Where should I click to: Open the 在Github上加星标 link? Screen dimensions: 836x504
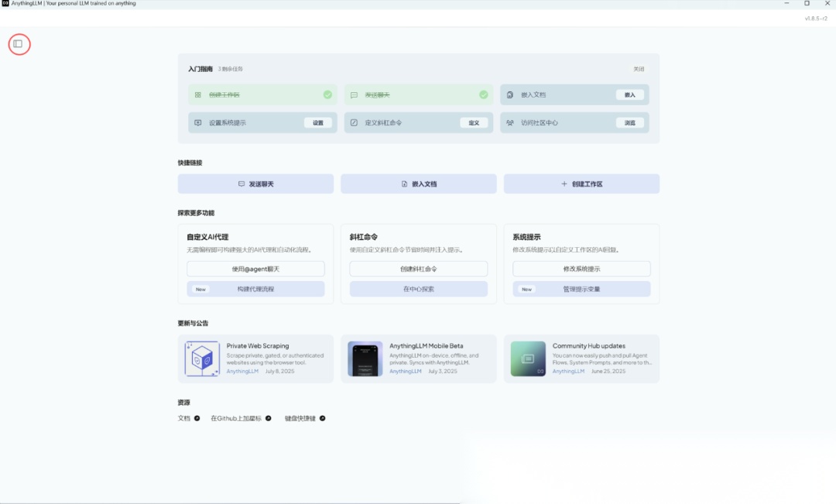(241, 418)
